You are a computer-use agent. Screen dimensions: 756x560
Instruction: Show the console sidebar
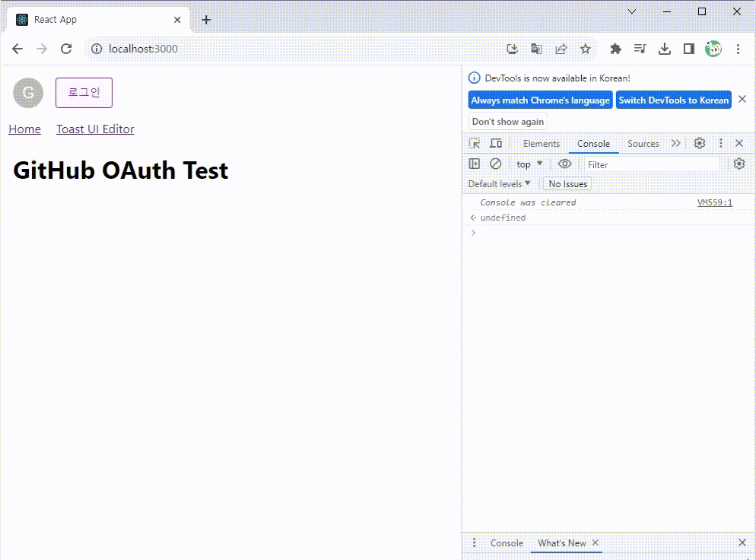pos(475,164)
